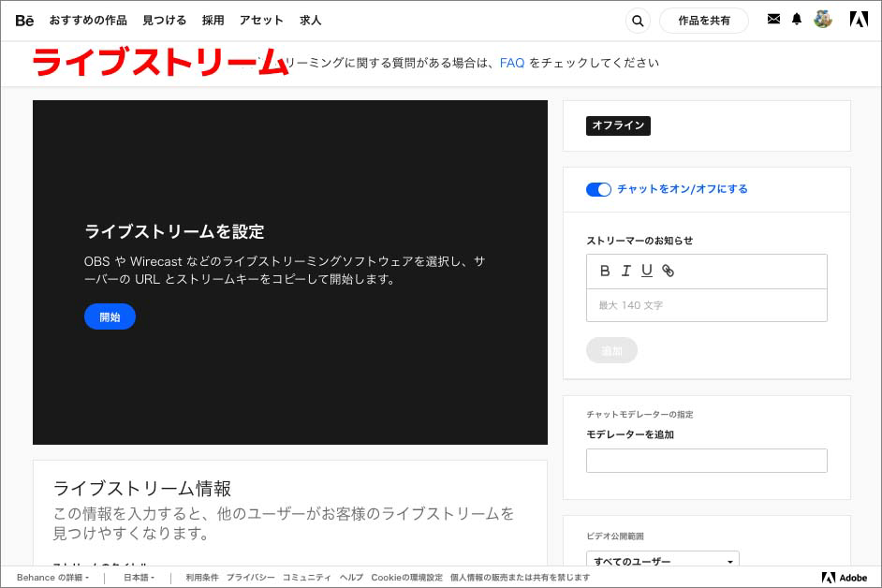Expand the Behance の詳細 footer menu
Viewport: 882px width, 588px height.
[52, 578]
